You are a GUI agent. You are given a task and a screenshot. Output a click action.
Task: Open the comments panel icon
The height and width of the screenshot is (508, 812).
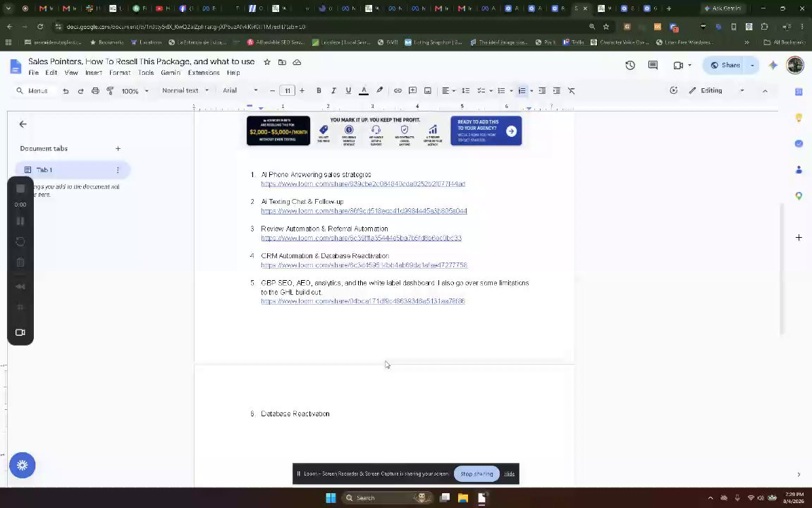pos(653,66)
